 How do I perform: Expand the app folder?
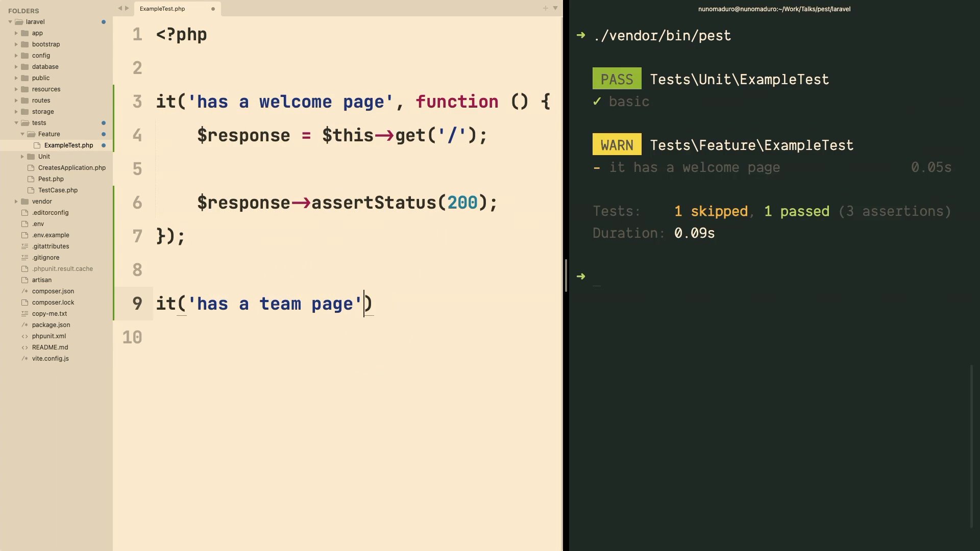pos(16,33)
